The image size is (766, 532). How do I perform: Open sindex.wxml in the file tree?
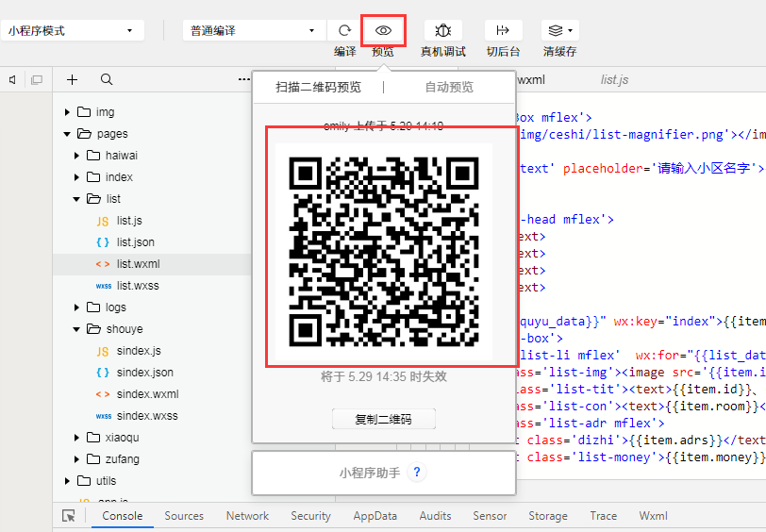(147, 394)
